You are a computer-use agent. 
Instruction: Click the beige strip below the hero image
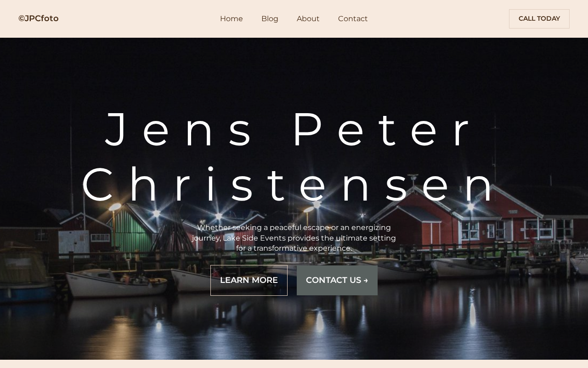click(x=294, y=364)
